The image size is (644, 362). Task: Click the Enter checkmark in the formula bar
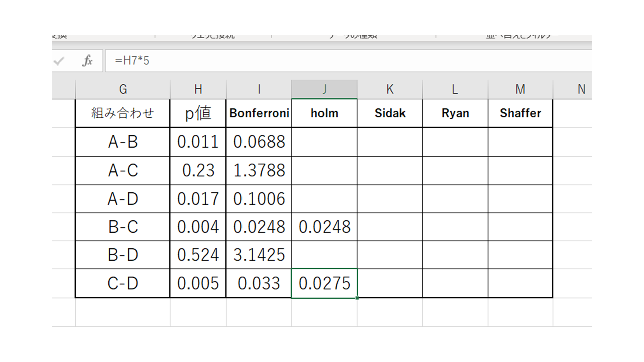coord(59,61)
